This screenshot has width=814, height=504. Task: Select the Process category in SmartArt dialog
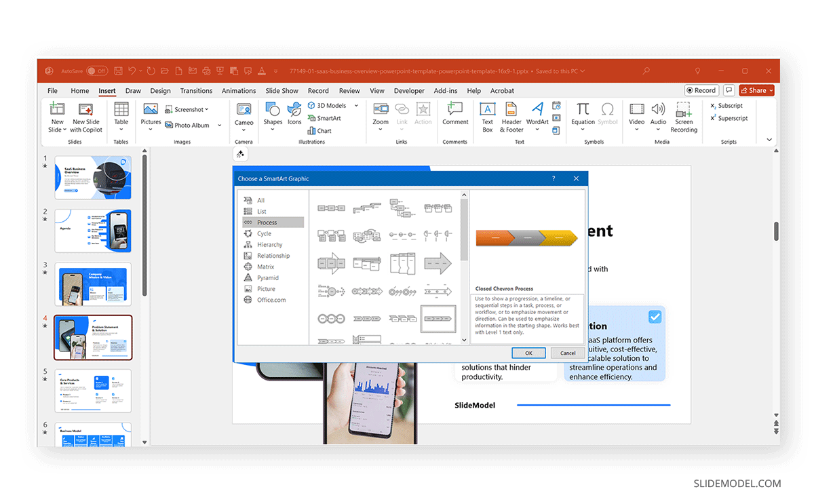coord(269,222)
